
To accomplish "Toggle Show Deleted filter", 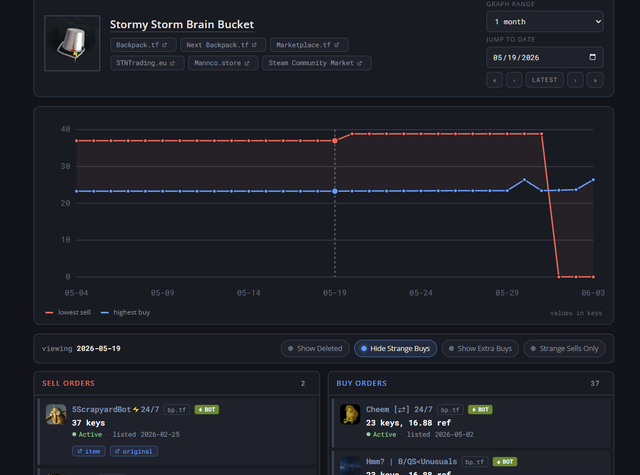I will coord(315,348).
